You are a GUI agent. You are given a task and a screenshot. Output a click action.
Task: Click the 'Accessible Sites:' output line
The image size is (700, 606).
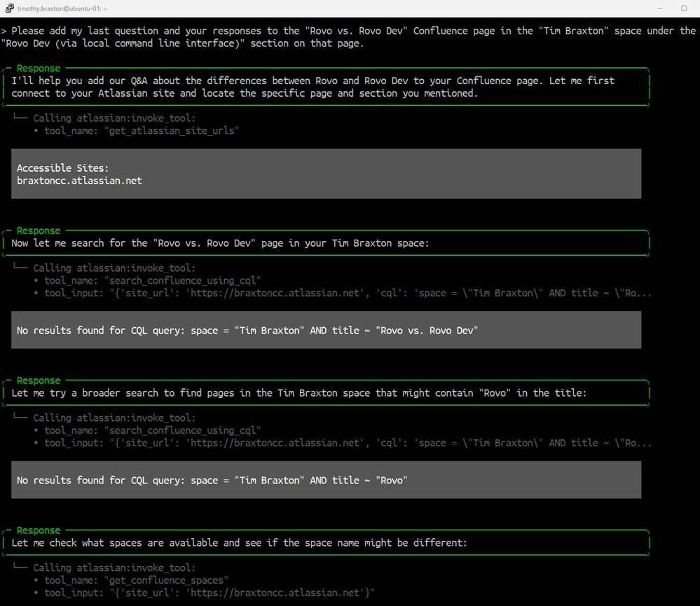62,168
